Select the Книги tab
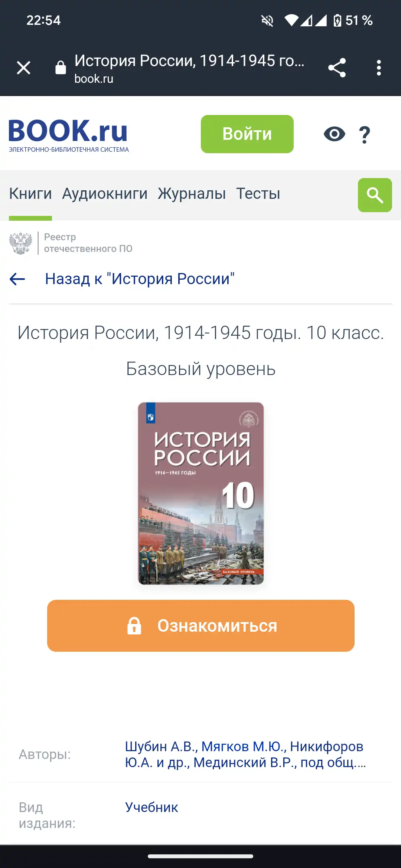The image size is (401, 868). (30, 194)
